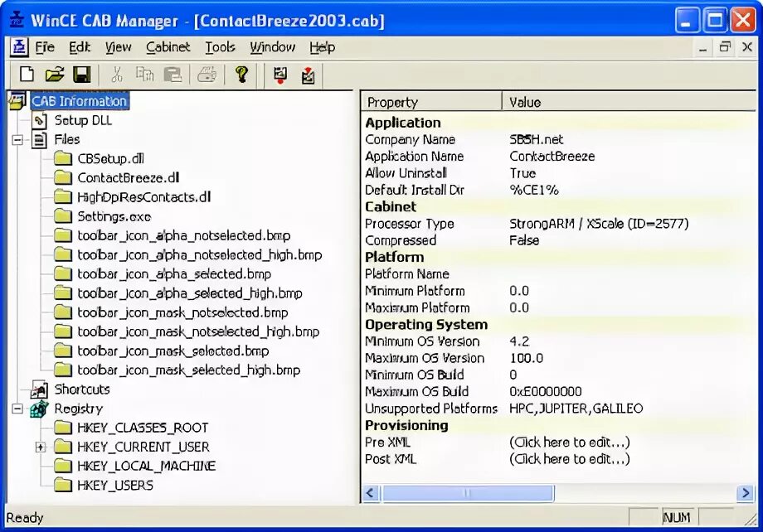Open the Cabinet menu

tap(168, 47)
